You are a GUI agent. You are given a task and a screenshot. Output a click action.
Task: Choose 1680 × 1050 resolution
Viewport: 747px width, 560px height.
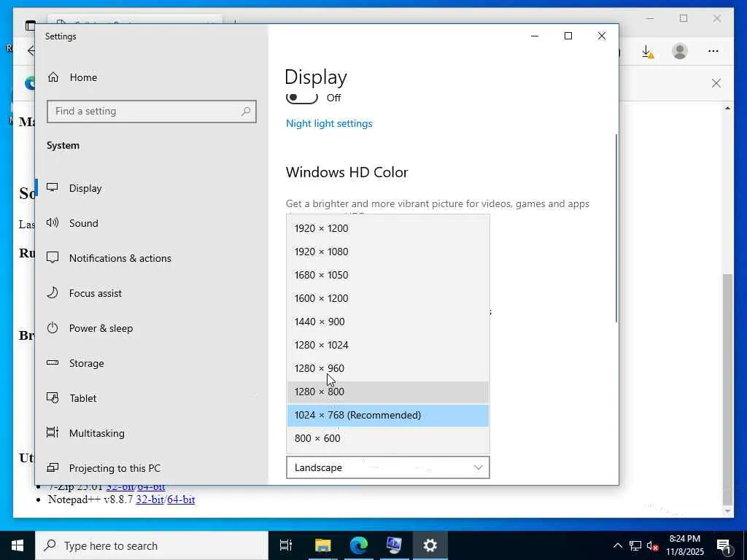(x=388, y=275)
